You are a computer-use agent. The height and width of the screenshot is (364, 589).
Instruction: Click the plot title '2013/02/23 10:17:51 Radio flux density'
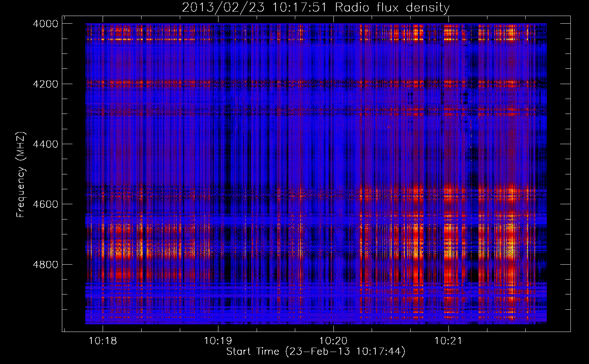click(316, 7)
